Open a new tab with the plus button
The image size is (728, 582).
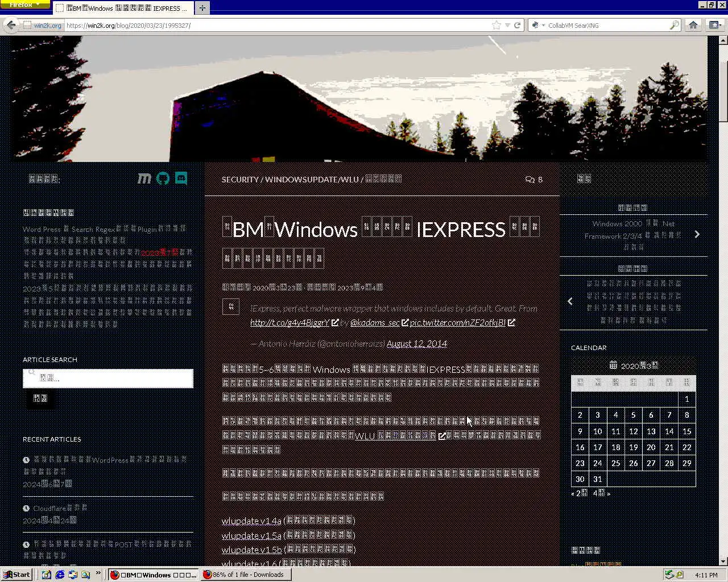click(202, 8)
